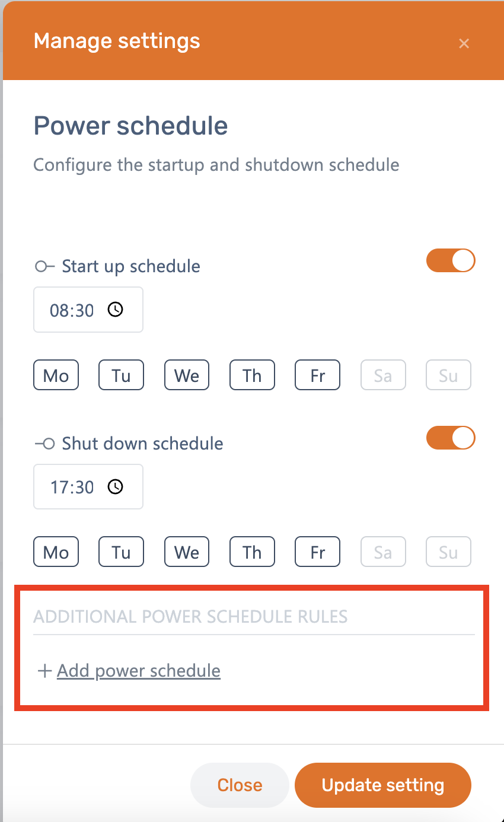Image resolution: width=504 pixels, height=822 pixels.
Task: Click the plus icon for adding power schedule
Action: pyautogui.click(x=44, y=671)
